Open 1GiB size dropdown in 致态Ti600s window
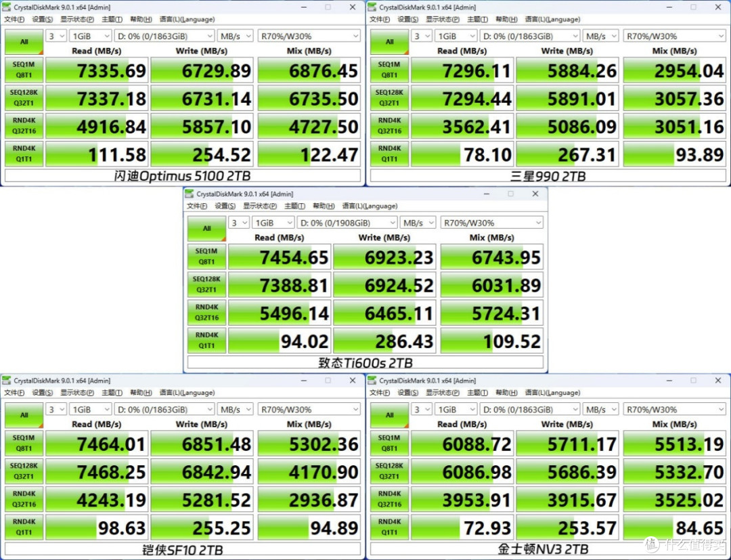This screenshot has width=731, height=560. [273, 223]
